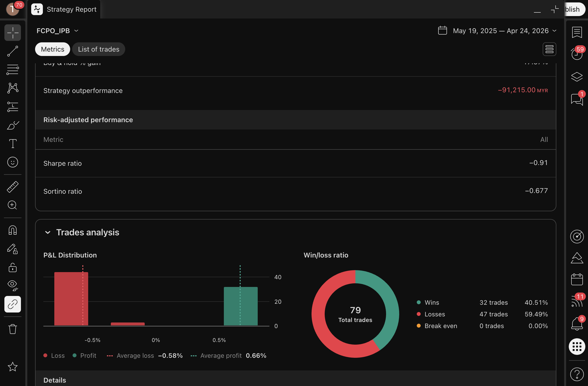Screen dimensions: 588x386
Task: Click the trash remove drawings icon
Action: pos(13,329)
